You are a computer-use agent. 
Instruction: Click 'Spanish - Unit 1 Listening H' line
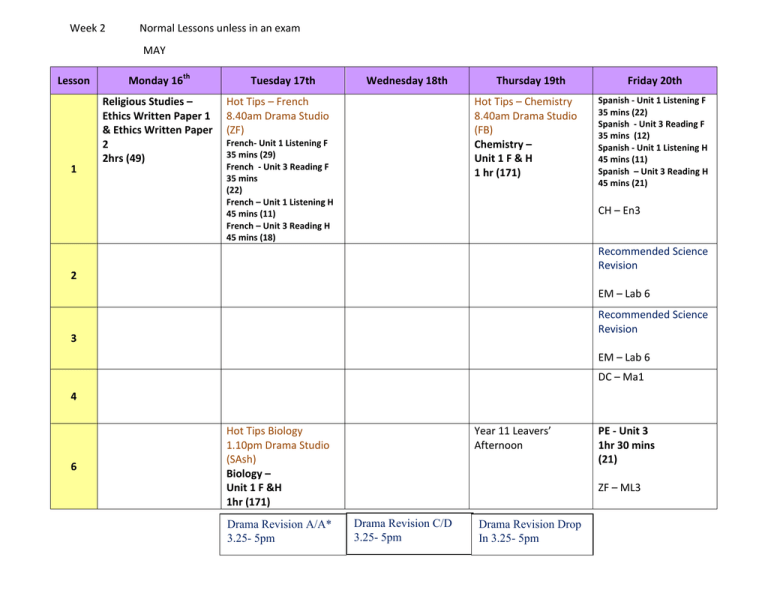tap(652, 148)
